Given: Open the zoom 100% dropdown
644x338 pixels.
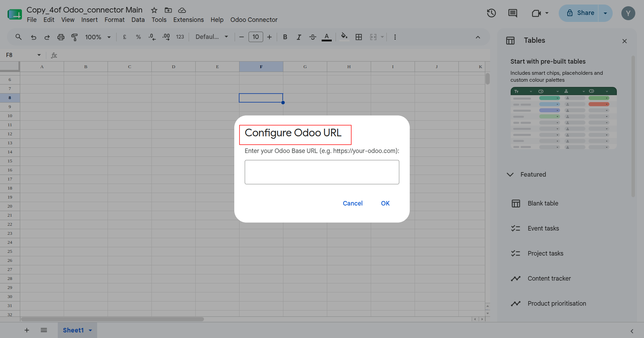Looking at the screenshot, I should (98, 37).
